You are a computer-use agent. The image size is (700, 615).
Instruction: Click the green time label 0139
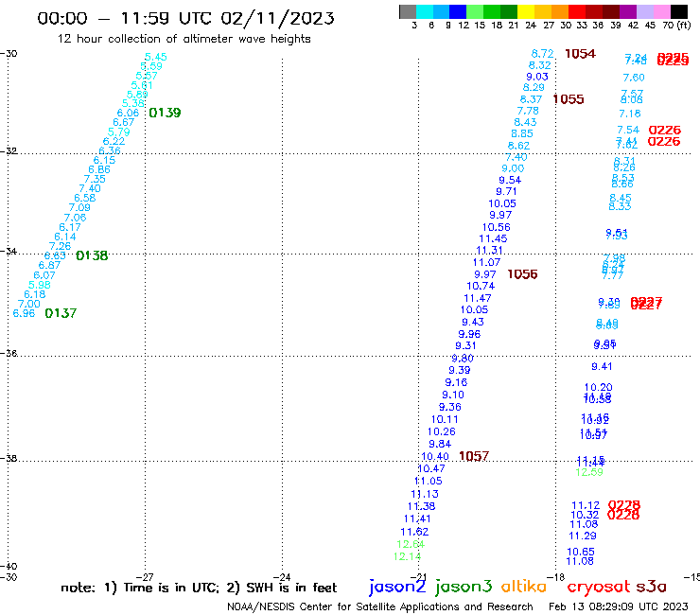tap(165, 113)
